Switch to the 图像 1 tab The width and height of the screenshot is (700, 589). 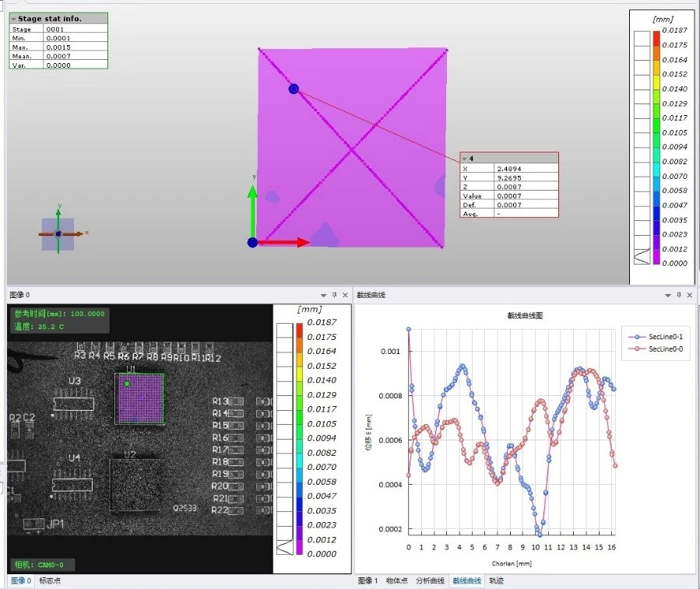pos(368,580)
